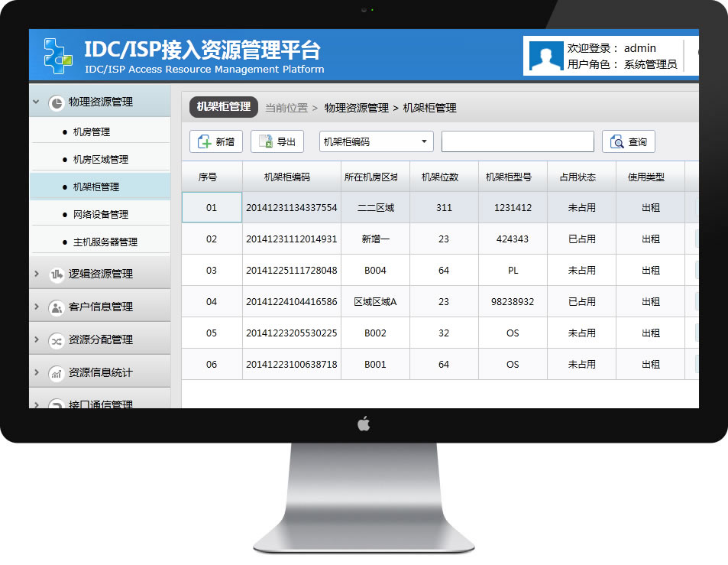
Task: Expand the 客户信息管理 section arrow
Action: point(36,307)
